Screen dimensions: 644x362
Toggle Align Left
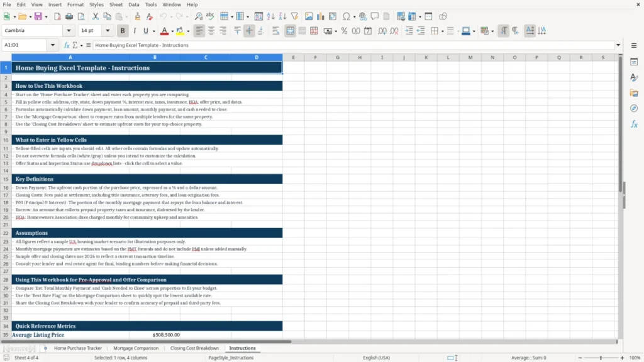pyautogui.click(x=199, y=31)
